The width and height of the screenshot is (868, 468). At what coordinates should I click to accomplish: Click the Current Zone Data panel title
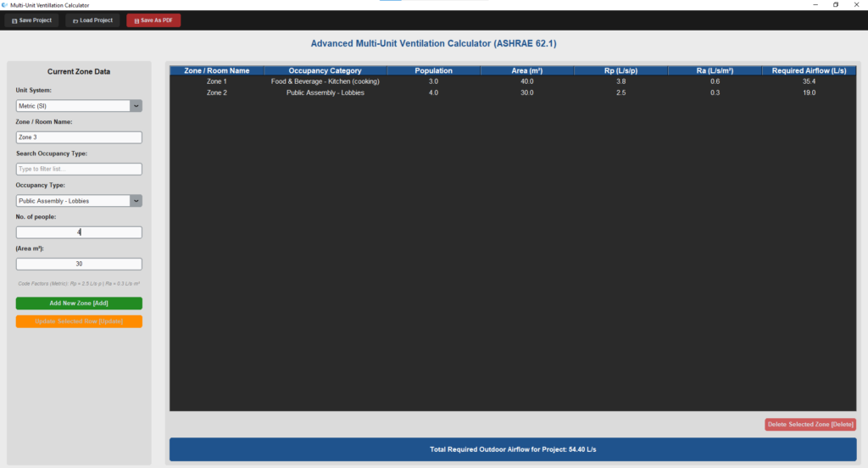(x=79, y=71)
